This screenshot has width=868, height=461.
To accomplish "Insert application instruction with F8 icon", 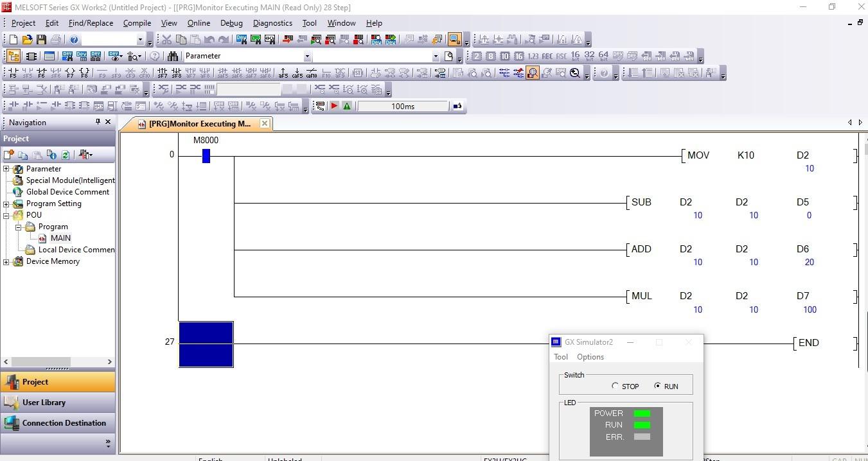I will point(84,73).
